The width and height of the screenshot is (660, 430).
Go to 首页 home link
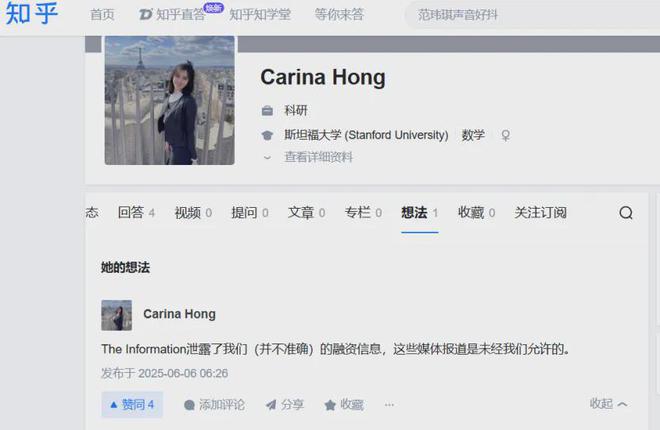pos(102,15)
